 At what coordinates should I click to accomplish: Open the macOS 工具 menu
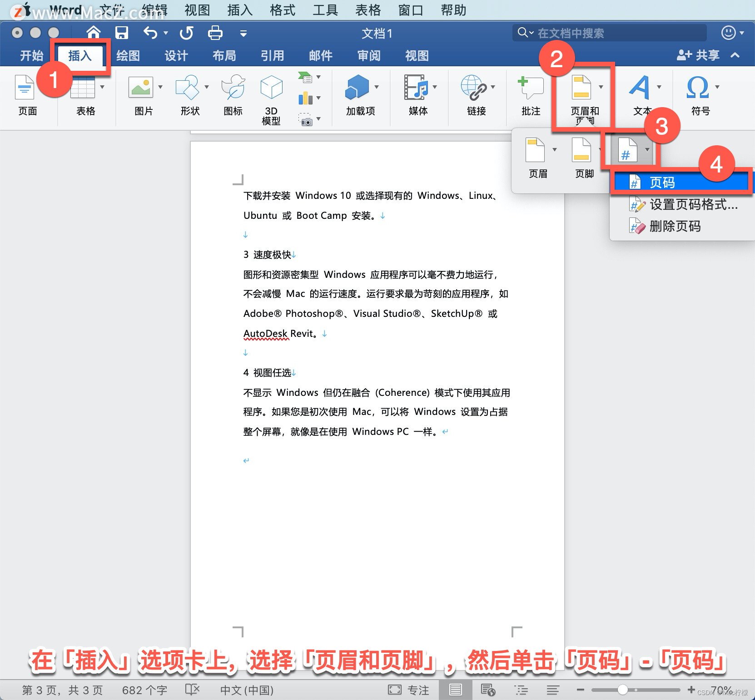(x=325, y=10)
